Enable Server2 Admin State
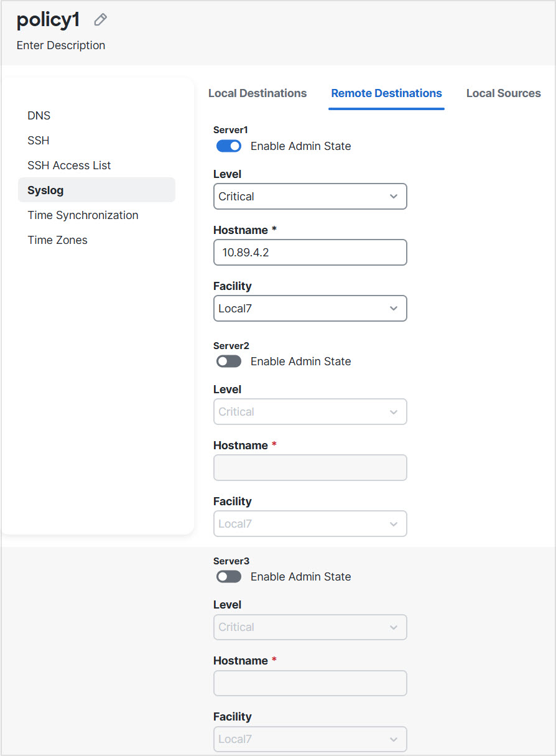This screenshot has height=756, width=556. (x=228, y=361)
